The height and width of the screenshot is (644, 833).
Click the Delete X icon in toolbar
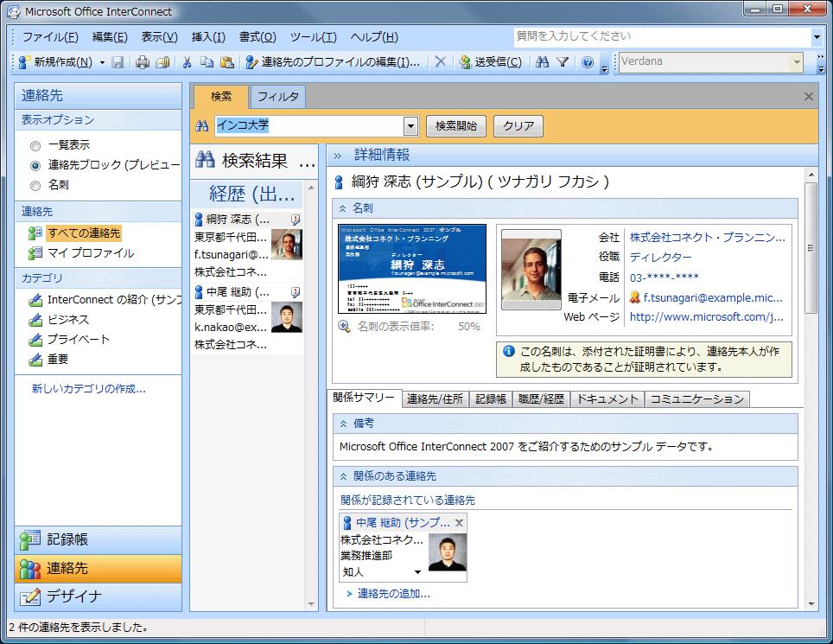(441, 61)
